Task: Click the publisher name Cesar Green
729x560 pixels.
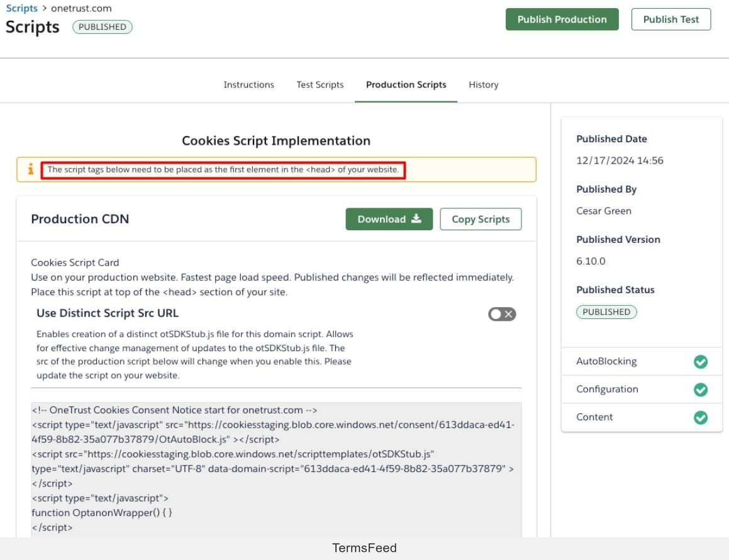Action: 603,211
